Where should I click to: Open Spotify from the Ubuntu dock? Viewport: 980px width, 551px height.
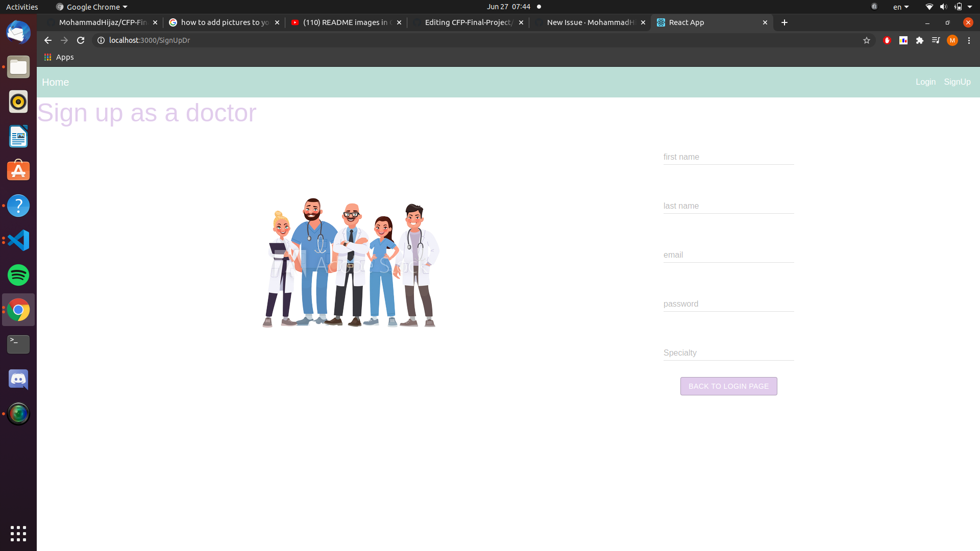18,275
